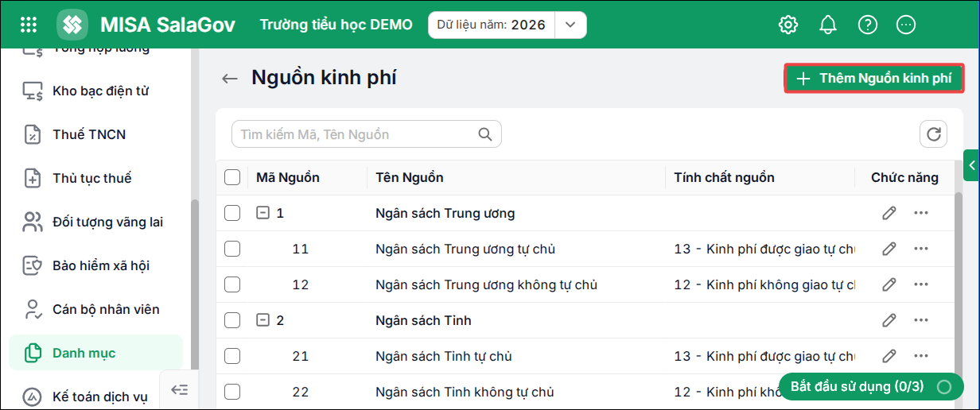This screenshot has height=410, width=980.
Task: Click the Tính chất nguồn column header
Action: (724, 177)
